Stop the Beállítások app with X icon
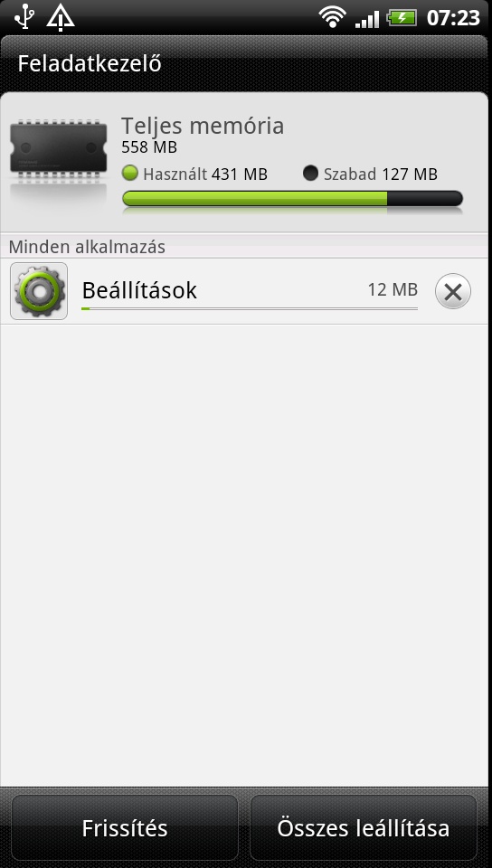 pos(453,292)
